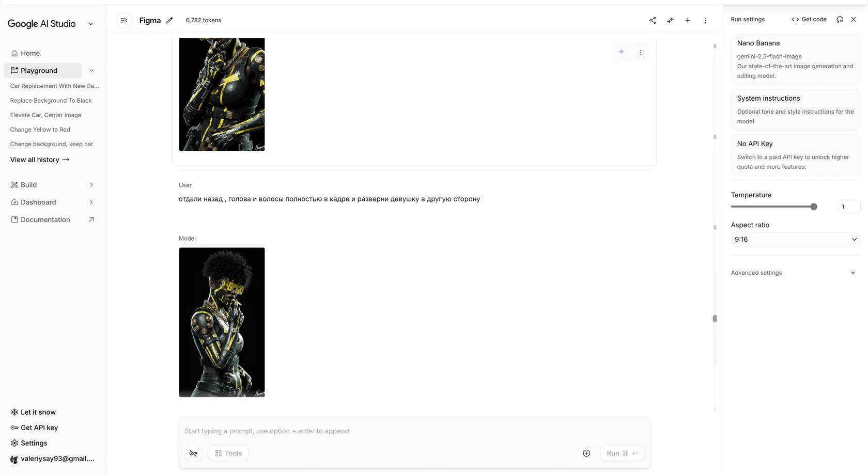Reset run settings with the refresh icon

pyautogui.click(x=840, y=20)
